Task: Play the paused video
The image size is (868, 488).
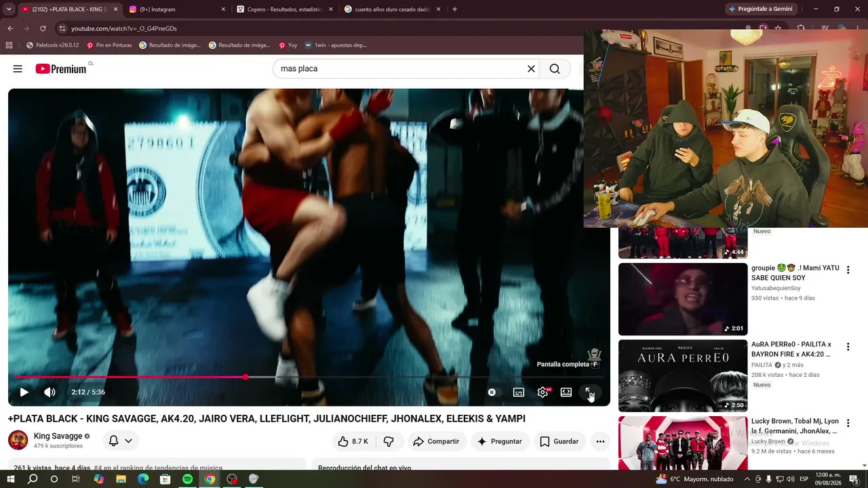Action: point(24,392)
